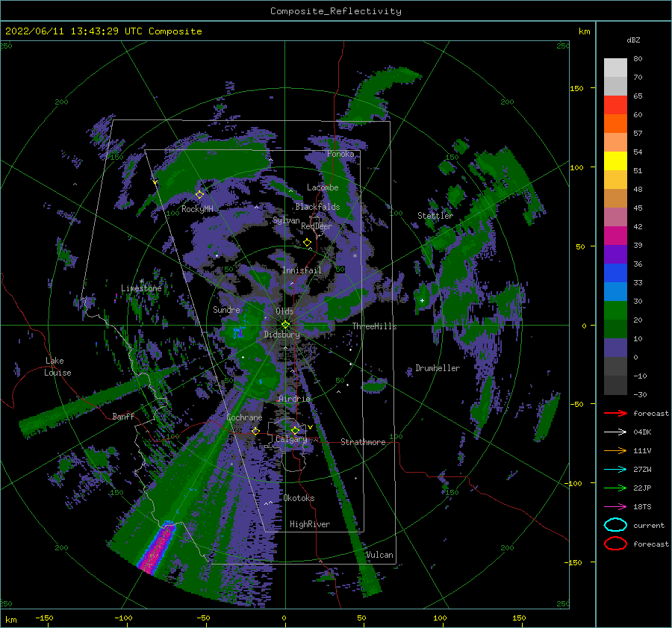Image resolution: width=672 pixels, height=628 pixels.
Task: Click the Calgary city label
Action: tap(291, 439)
